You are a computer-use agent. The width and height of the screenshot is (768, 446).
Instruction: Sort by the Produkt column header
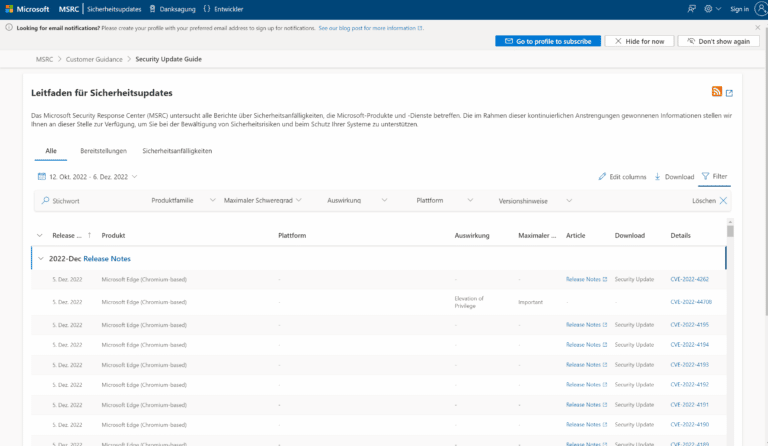click(x=113, y=235)
